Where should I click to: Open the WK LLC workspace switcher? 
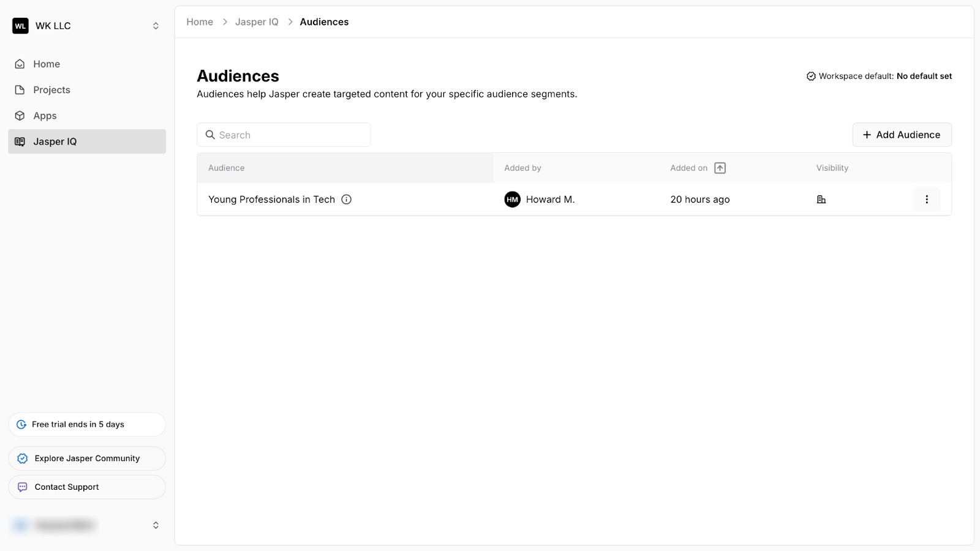point(86,26)
